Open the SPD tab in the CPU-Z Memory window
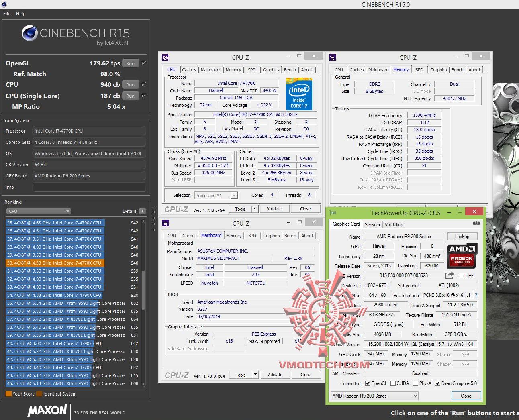 click(419, 70)
